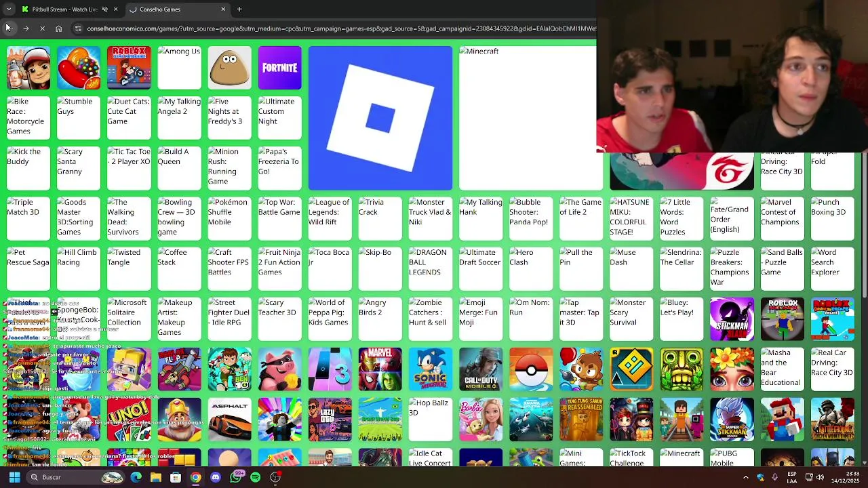The width and height of the screenshot is (868, 488).
Task: Open the Fruit Ninja 2 tile
Action: tap(279, 268)
